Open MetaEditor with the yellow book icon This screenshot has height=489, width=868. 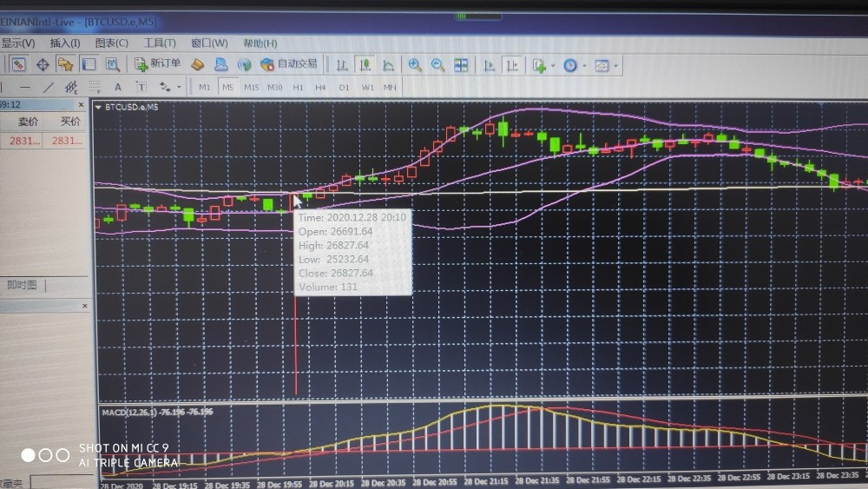pyautogui.click(x=198, y=65)
